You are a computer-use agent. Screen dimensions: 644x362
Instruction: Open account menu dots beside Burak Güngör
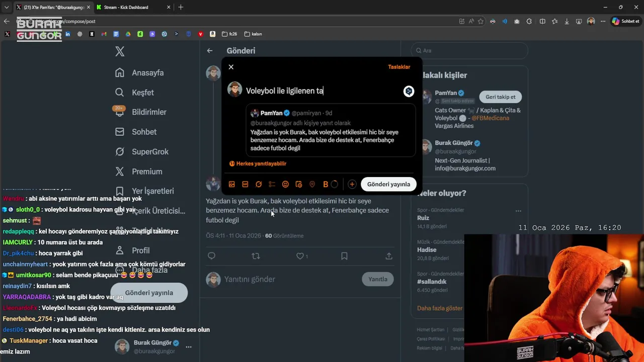pyautogui.click(x=189, y=347)
